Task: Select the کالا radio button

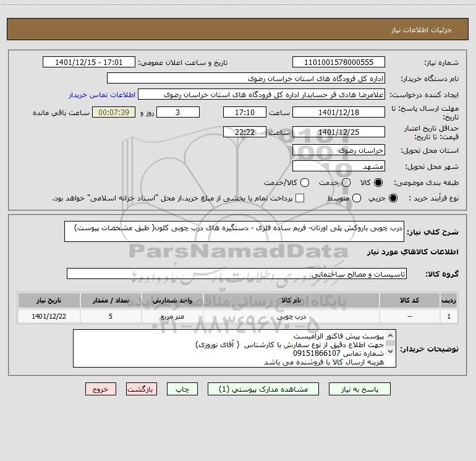Action: [378, 183]
